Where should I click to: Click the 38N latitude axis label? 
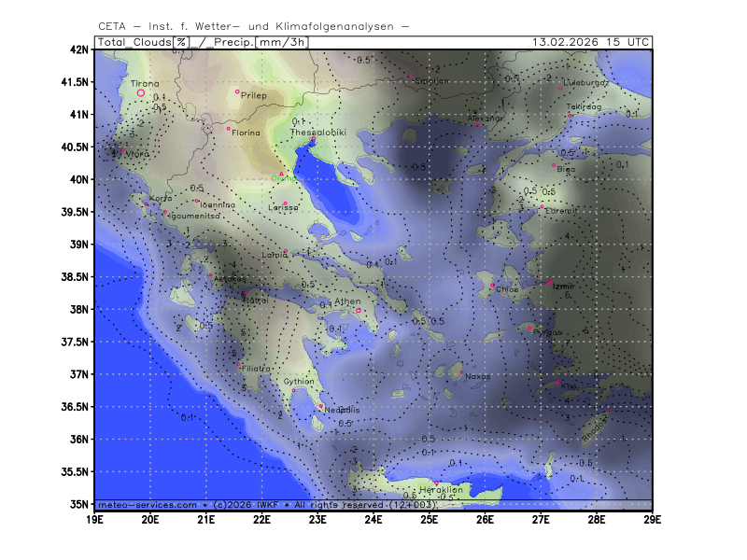[x=80, y=310]
